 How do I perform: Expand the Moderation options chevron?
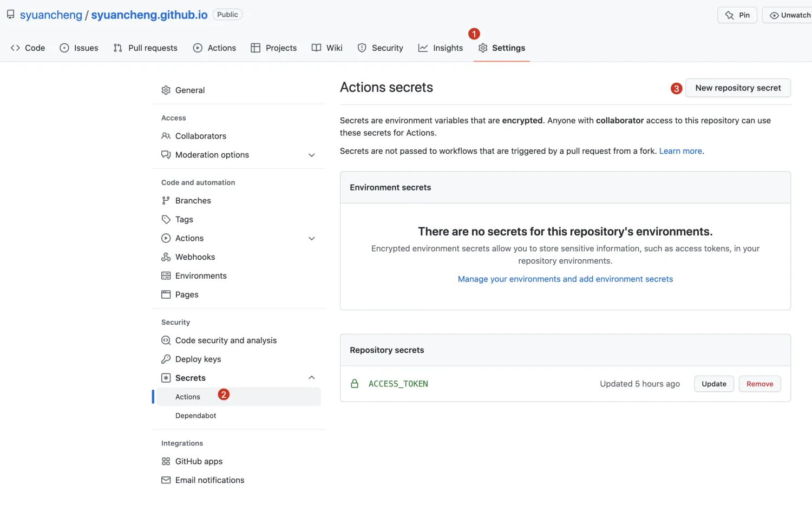312,155
